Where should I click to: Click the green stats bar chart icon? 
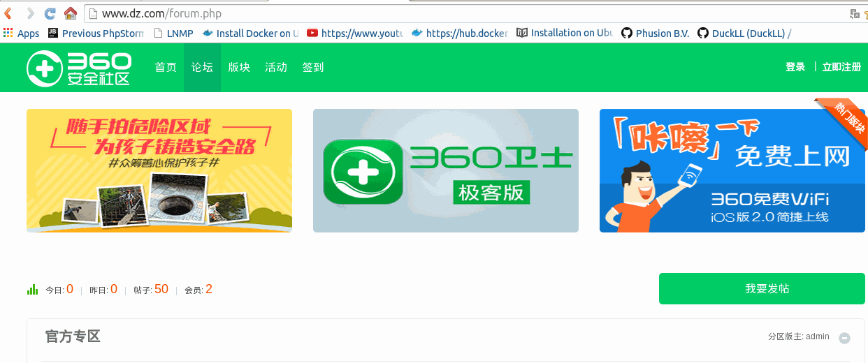(x=32, y=289)
